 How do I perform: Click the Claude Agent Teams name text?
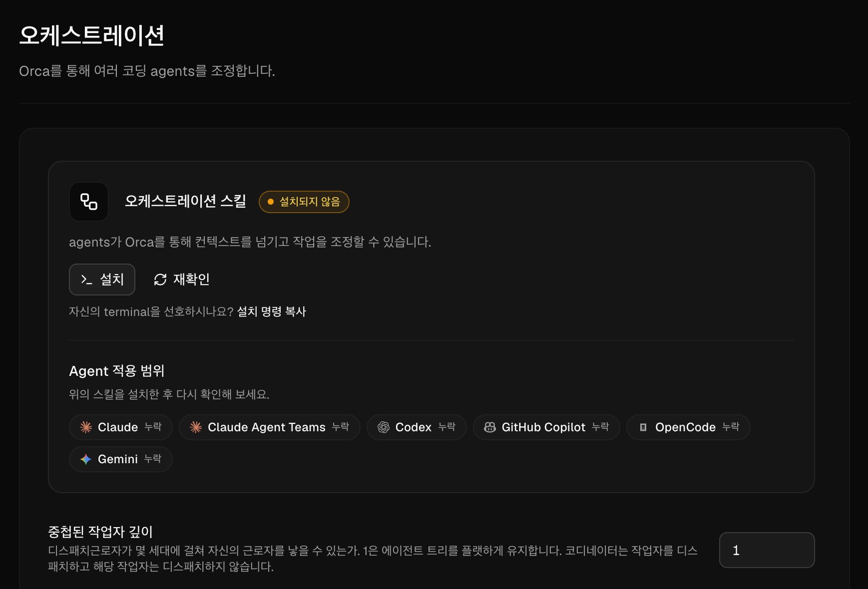[x=267, y=427]
